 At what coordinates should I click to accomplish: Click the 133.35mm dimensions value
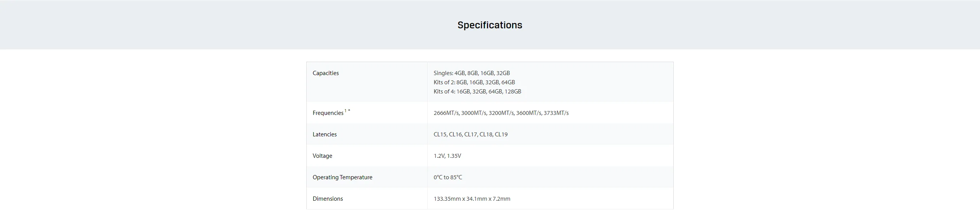[472, 199]
